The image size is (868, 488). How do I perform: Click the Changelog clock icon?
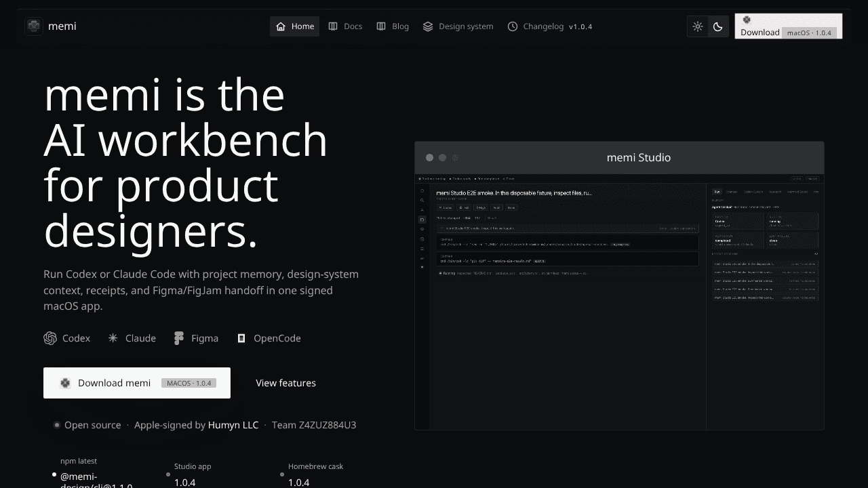pyautogui.click(x=513, y=26)
